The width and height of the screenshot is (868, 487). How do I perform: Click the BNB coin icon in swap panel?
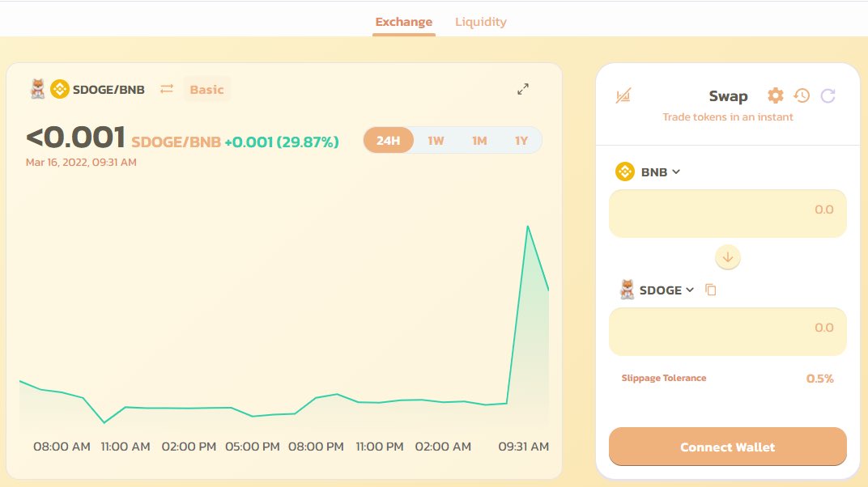click(625, 172)
